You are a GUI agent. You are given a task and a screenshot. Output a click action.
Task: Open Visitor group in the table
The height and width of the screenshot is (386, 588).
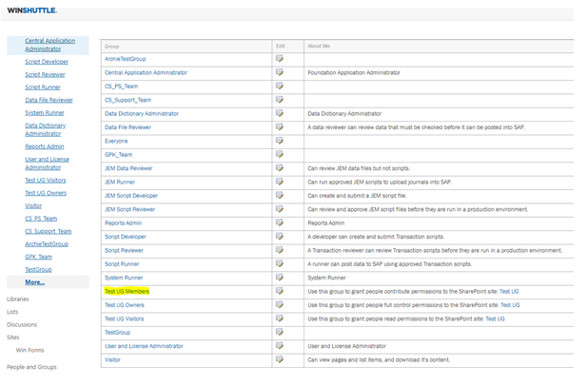(112, 359)
